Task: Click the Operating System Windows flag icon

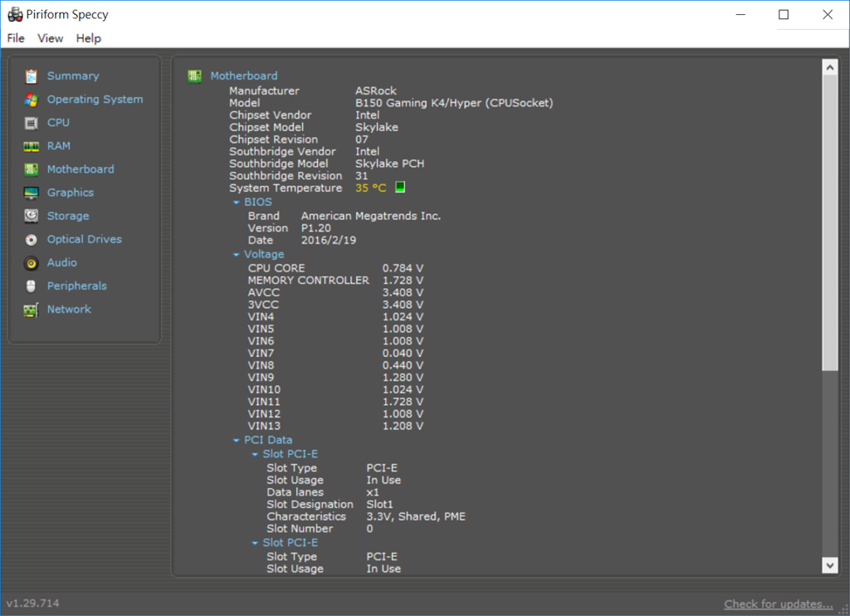Action: click(x=32, y=100)
